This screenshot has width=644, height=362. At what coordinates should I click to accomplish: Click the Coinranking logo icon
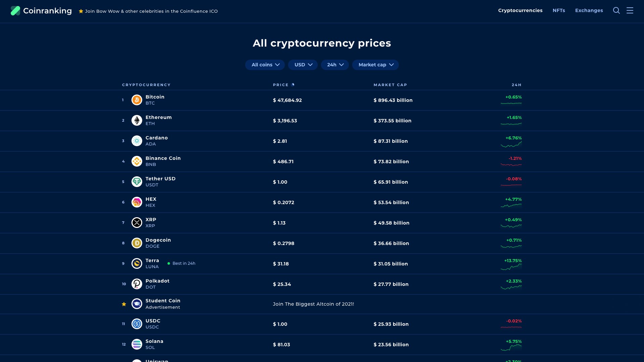pyautogui.click(x=15, y=11)
